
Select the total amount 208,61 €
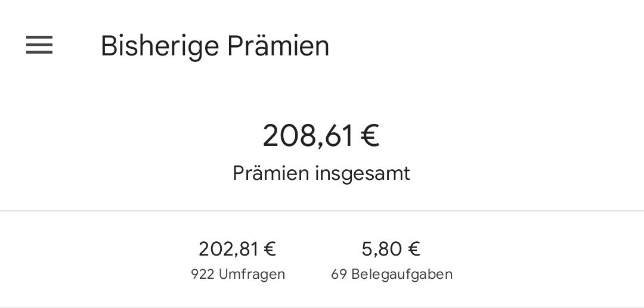coord(321,135)
